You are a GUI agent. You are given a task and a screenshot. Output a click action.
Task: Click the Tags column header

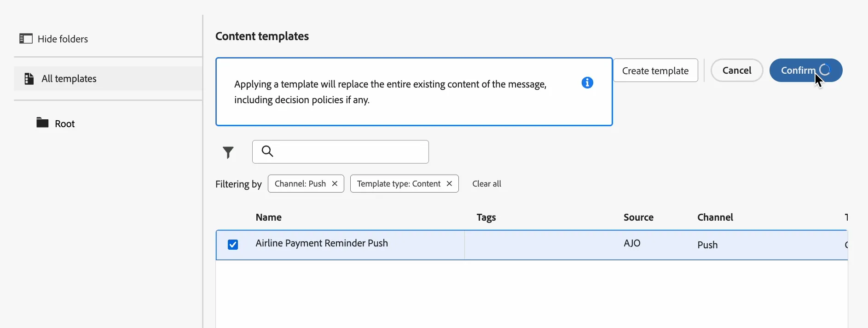click(486, 217)
